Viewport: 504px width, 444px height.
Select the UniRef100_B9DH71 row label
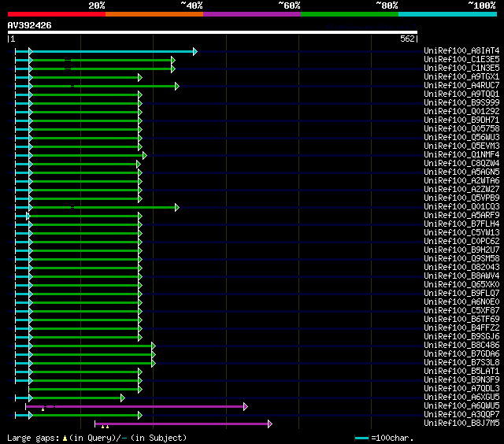pyautogui.click(x=461, y=120)
